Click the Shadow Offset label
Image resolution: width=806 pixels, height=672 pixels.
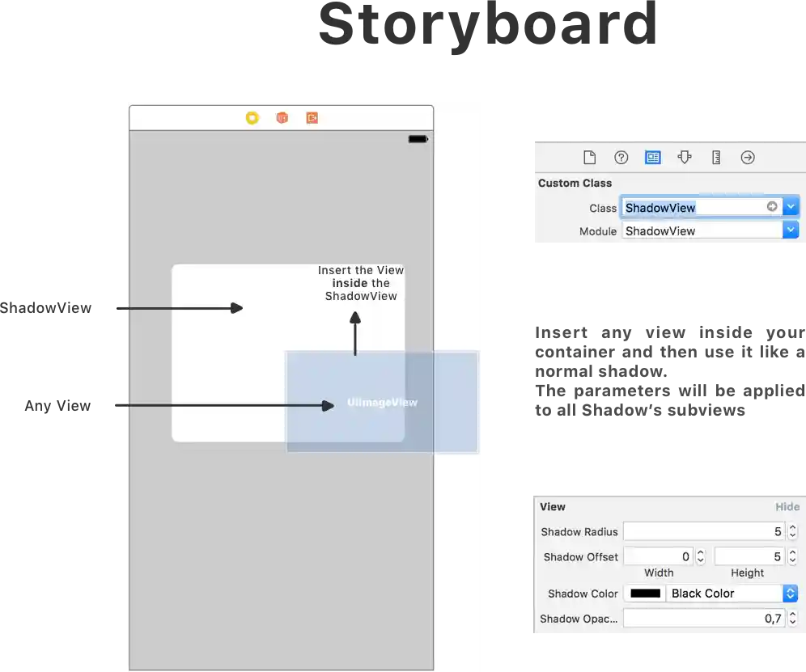(581, 557)
